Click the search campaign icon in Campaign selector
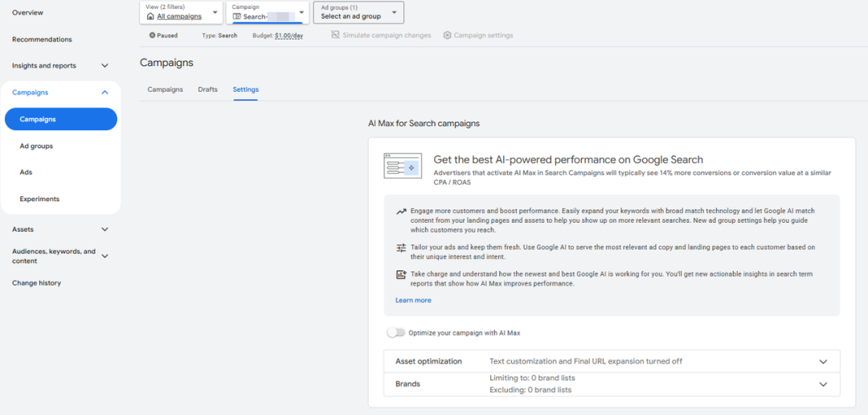The image size is (868, 415). coord(237,17)
